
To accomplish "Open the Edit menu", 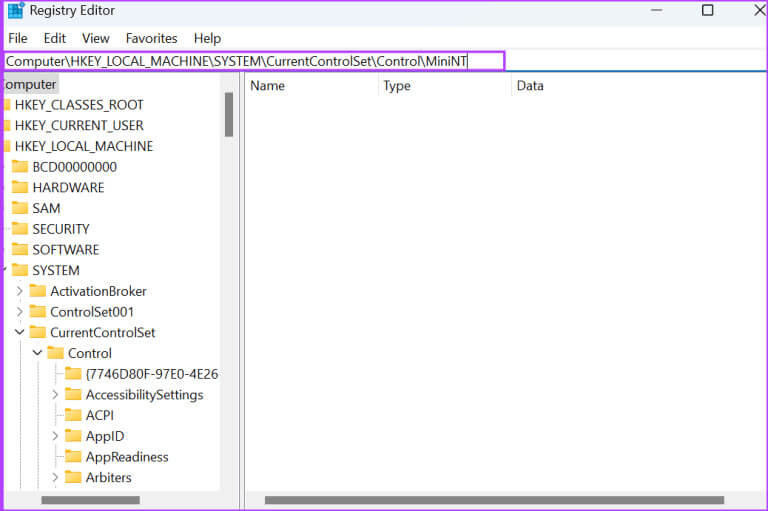I will tap(54, 38).
